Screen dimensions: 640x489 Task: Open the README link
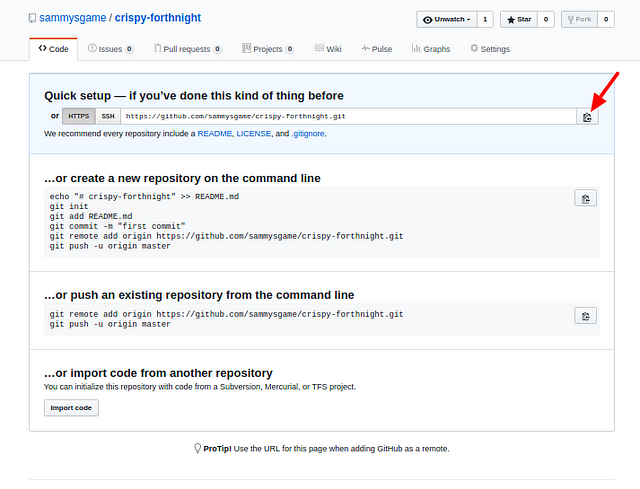click(x=214, y=133)
